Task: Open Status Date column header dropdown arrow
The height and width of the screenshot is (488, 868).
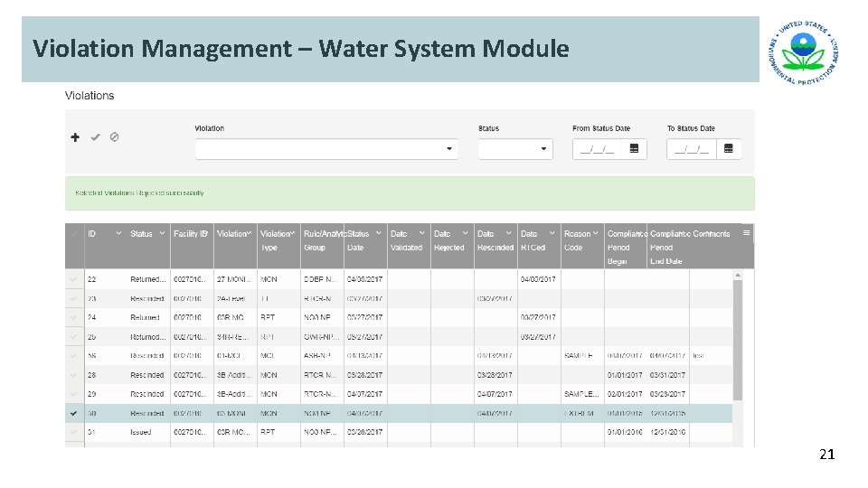Action: (379, 233)
